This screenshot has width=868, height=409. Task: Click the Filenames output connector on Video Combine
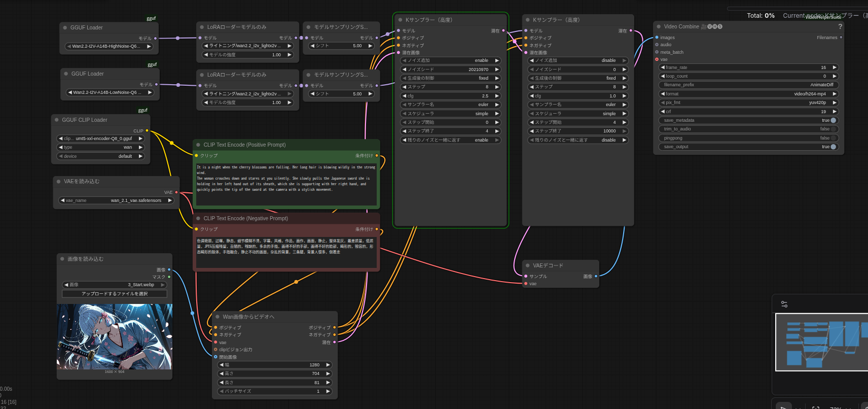click(841, 38)
